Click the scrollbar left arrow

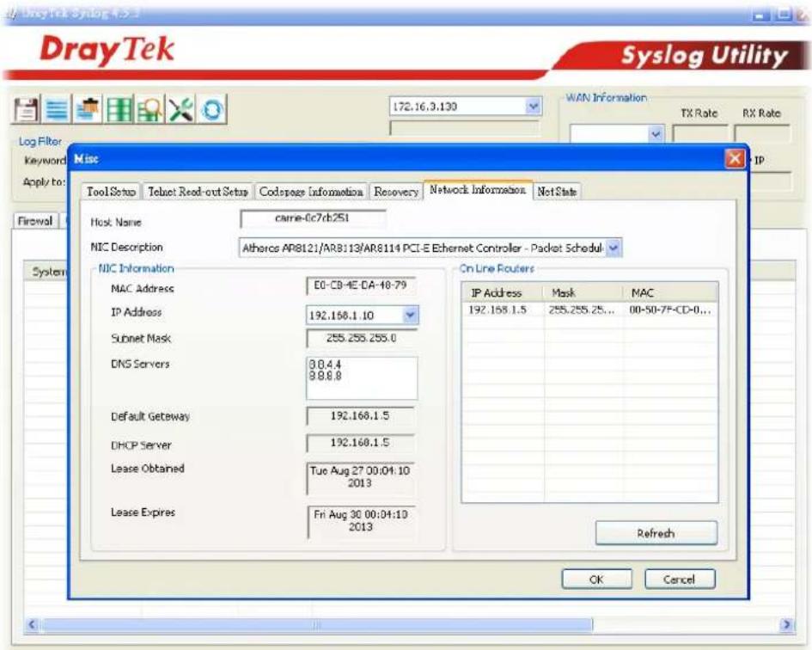point(32,624)
